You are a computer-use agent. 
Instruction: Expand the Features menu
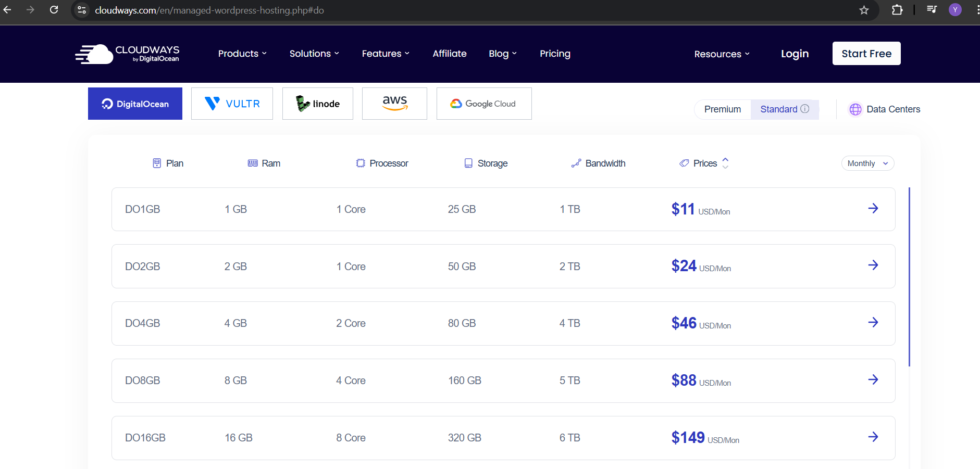(x=386, y=54)
